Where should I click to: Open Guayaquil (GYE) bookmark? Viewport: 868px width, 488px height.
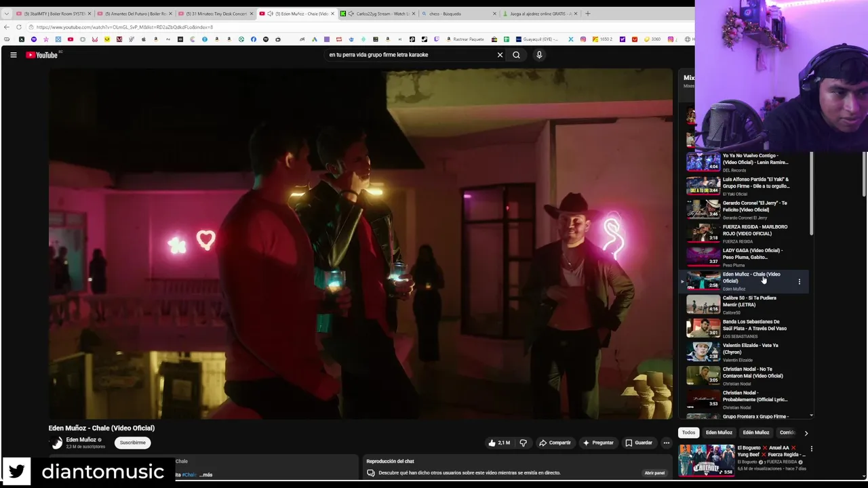coord(536,39)
